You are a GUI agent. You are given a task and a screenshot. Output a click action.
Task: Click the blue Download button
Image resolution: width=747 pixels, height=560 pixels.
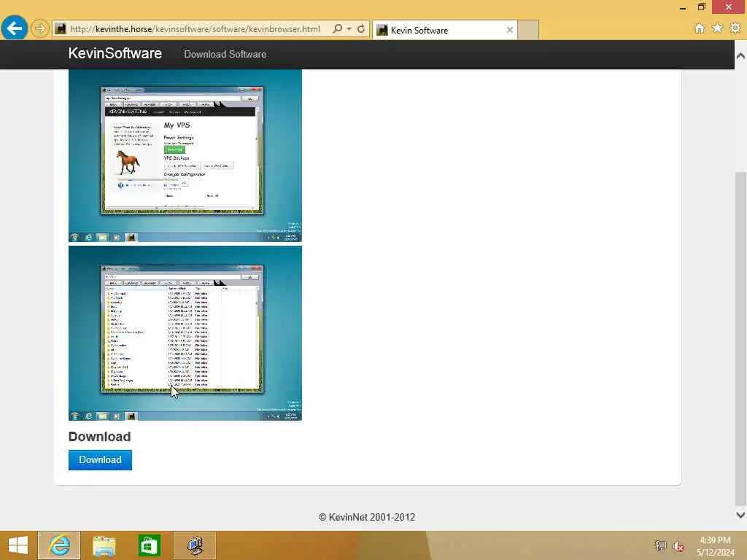coord(100,460)
